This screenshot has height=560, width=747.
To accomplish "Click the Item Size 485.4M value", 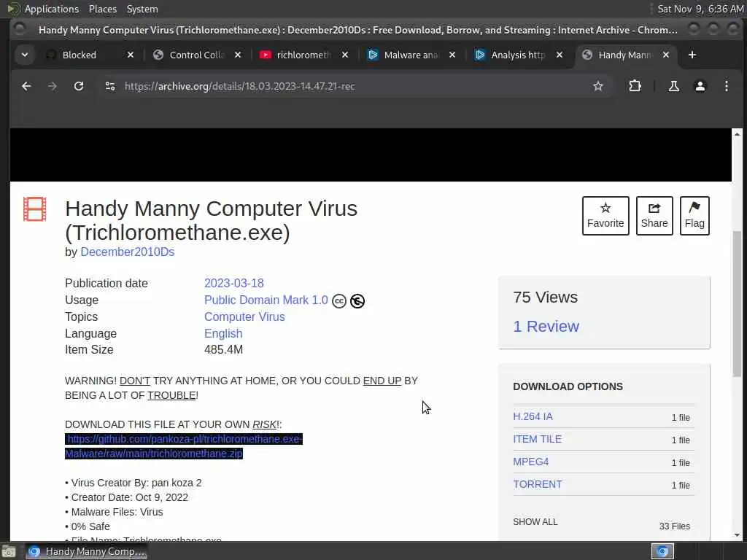I will [223, 349].
